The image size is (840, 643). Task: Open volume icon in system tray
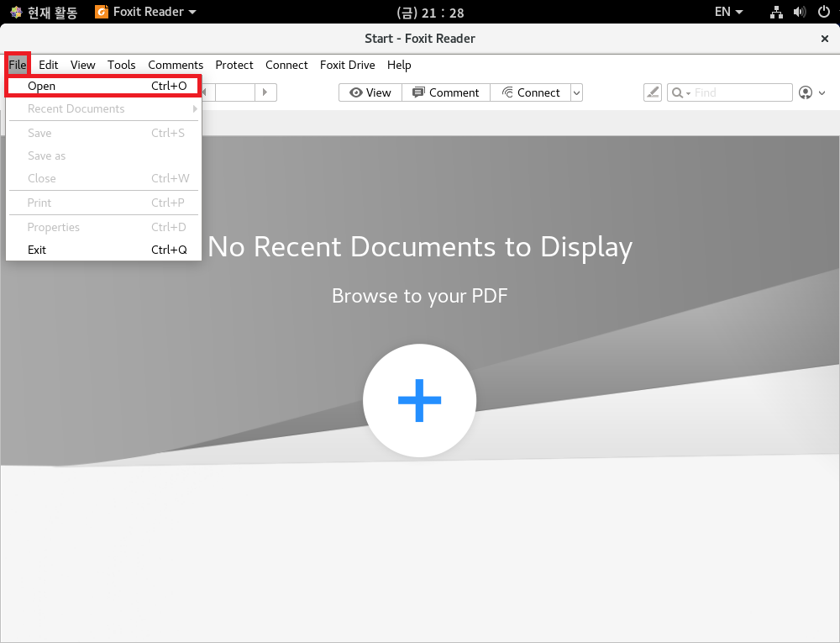coord(800,12)
